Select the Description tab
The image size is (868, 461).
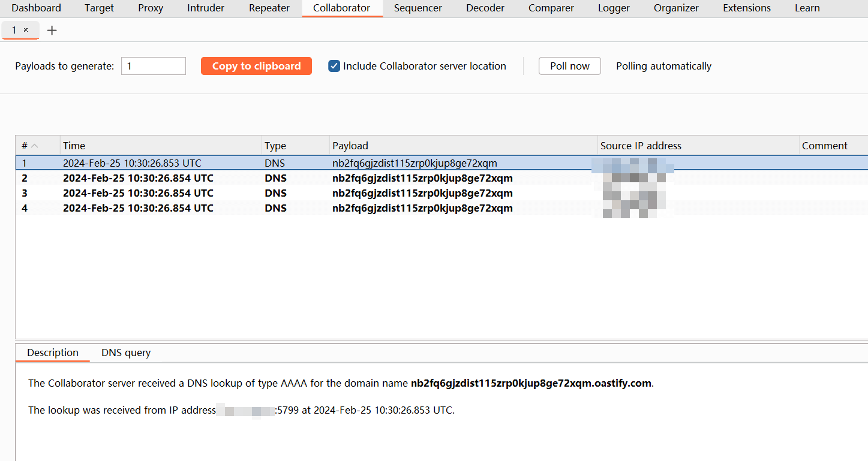pos(53,352)
